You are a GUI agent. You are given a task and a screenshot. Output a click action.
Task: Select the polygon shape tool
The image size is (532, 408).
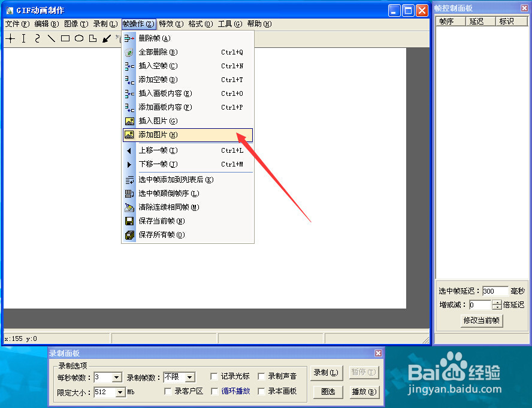[x=93, y=38]
